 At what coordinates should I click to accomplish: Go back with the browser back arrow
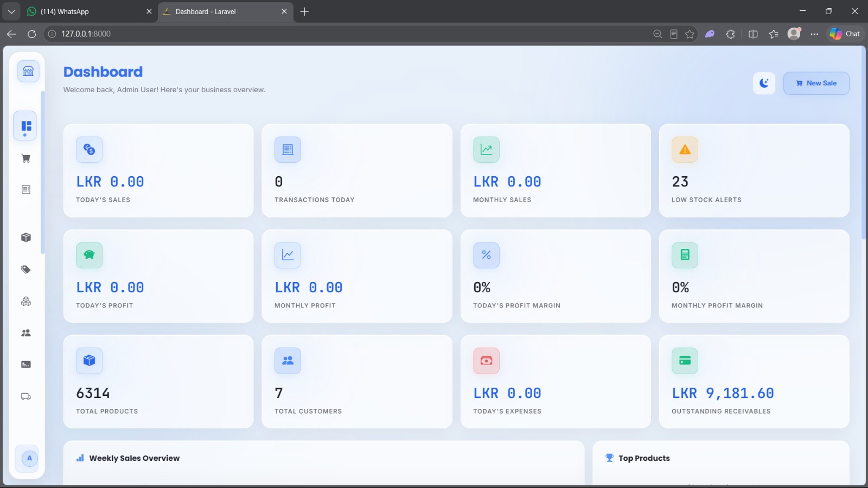[x=11, y=34]
